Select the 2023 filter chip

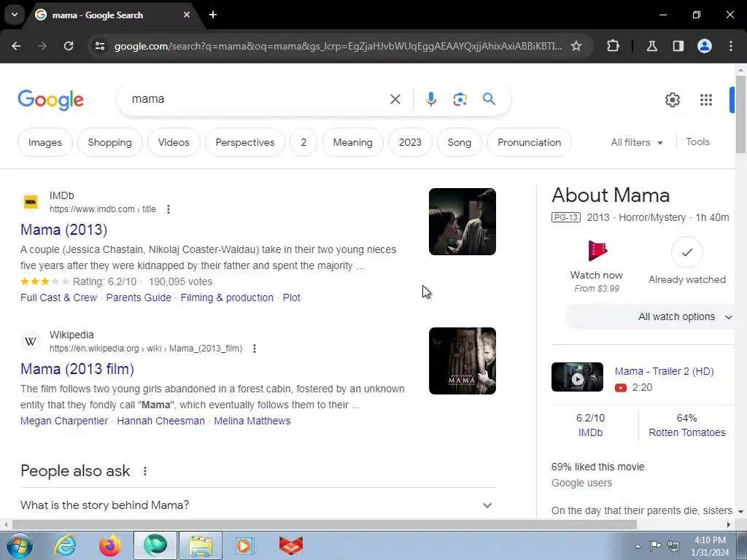point(410,142)
